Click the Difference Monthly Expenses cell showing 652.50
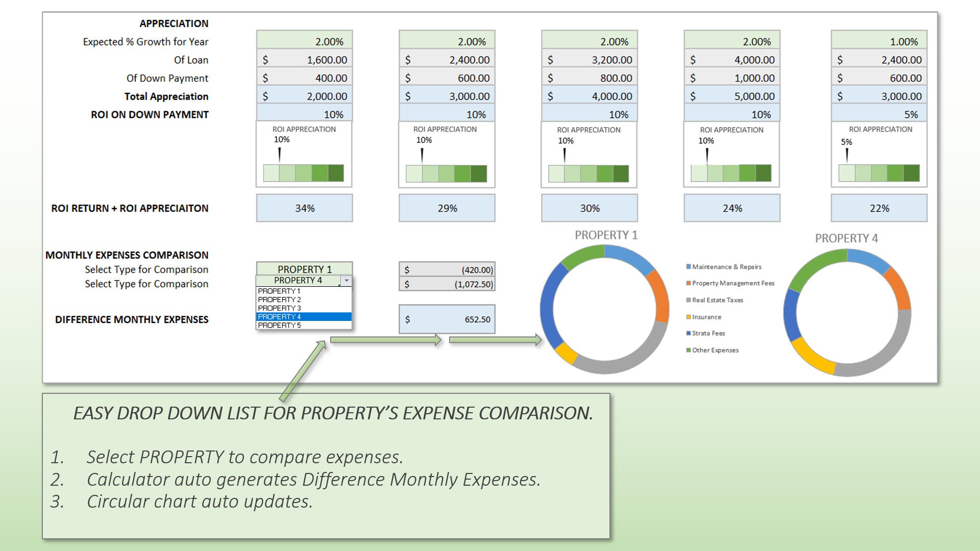 point(447,318)
